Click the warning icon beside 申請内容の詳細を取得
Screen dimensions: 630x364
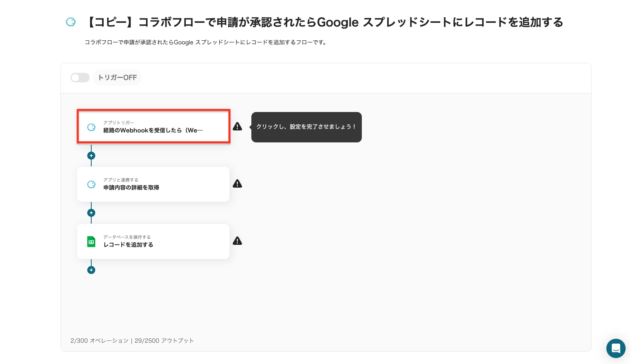tap(237, 184)
